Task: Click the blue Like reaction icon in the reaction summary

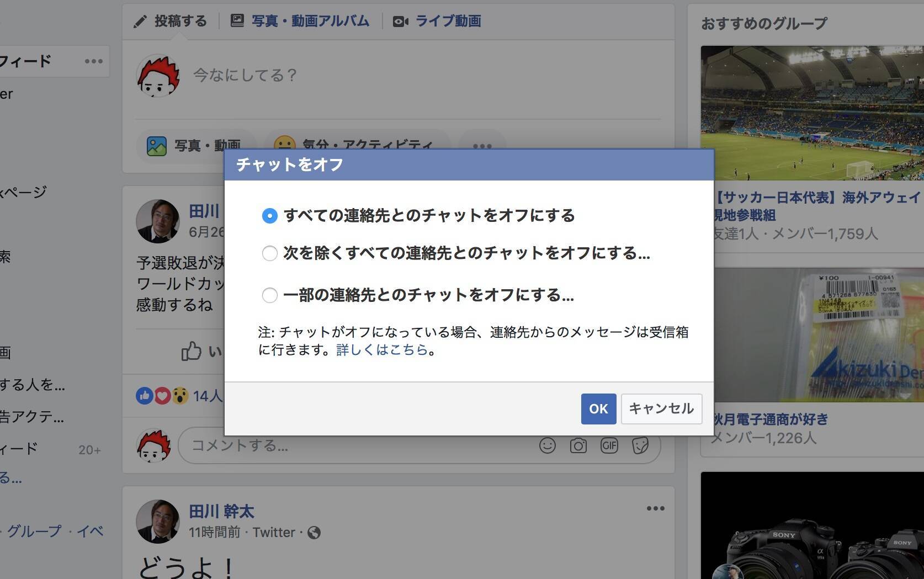Action: pyautogui.click(x=145, y=396)
